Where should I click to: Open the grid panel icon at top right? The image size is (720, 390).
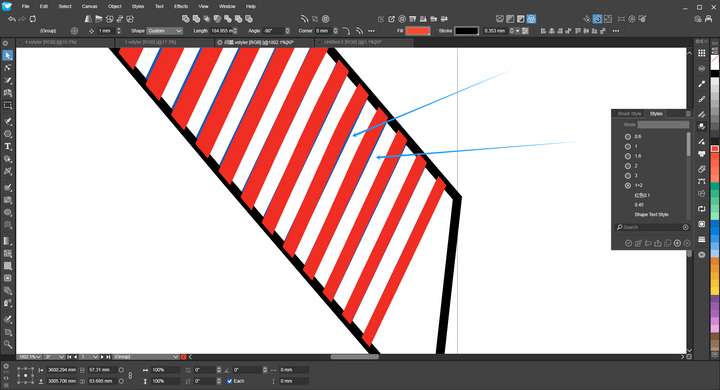tap(701, 53)
